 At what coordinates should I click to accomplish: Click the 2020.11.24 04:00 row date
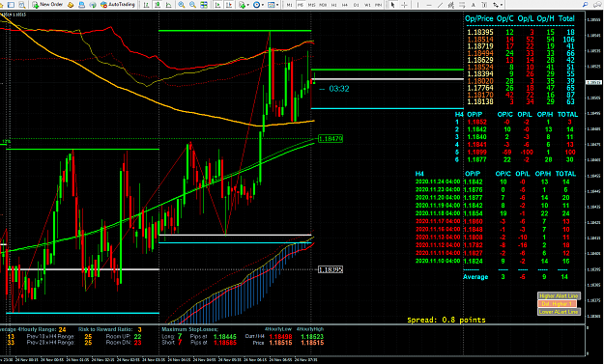(x=438, y=182)
